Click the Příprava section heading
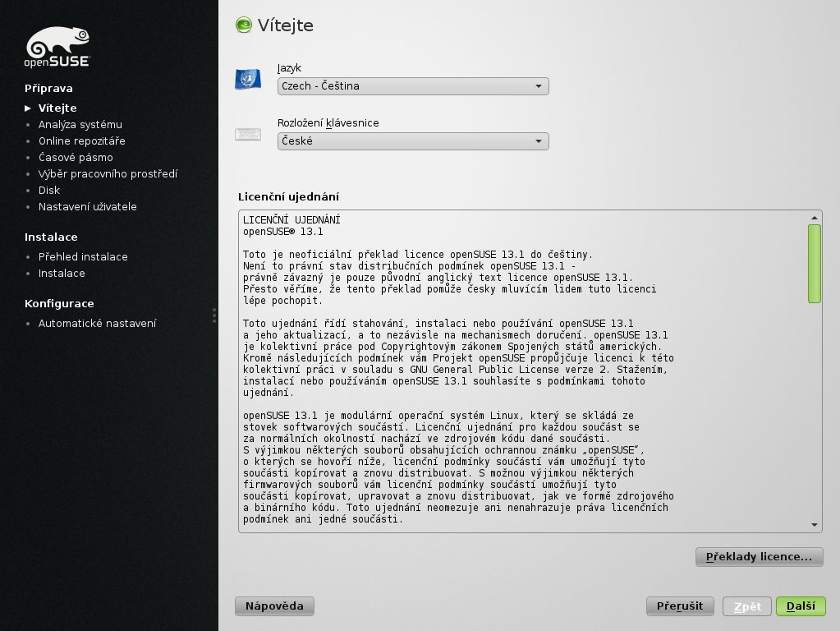 pyautogui.click(x=48, y=89)
